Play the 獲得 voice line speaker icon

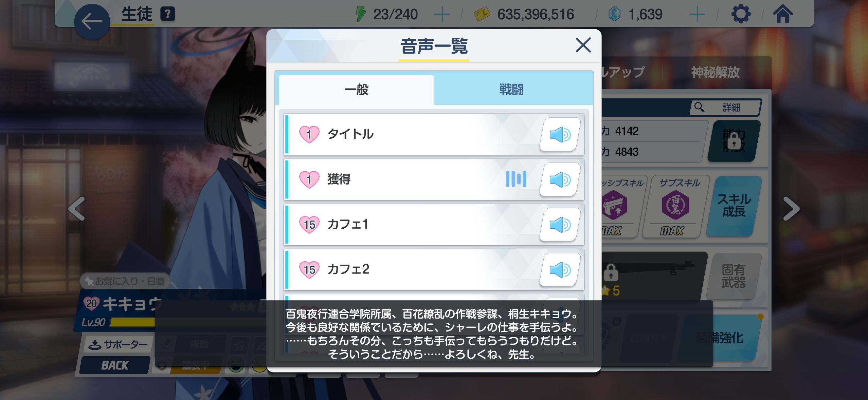coord(560,179)
